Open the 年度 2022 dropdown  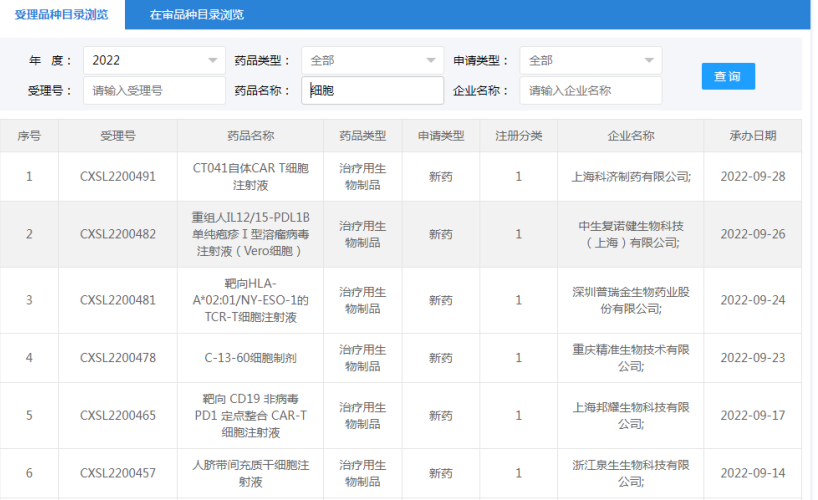pyautogui.click(x=154, y=61)
